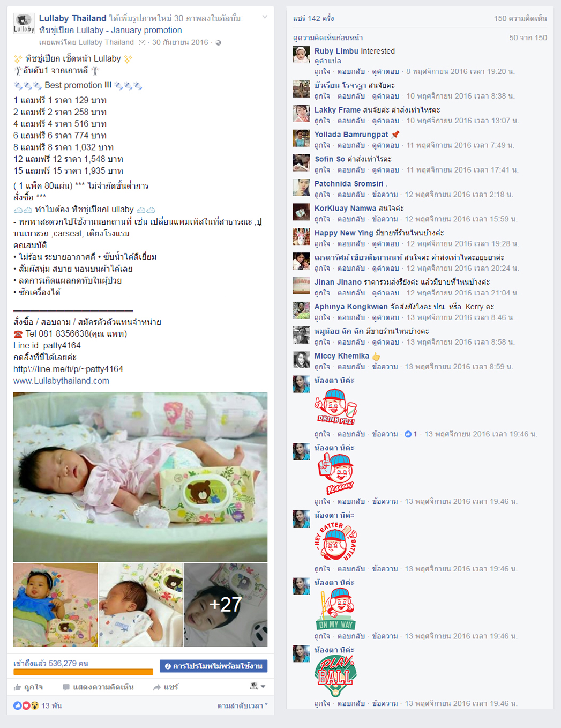Viewport: 561px width, 728px height.
Task: Click the blue promotion unavailable button
Action: click(x=213, y=666)
